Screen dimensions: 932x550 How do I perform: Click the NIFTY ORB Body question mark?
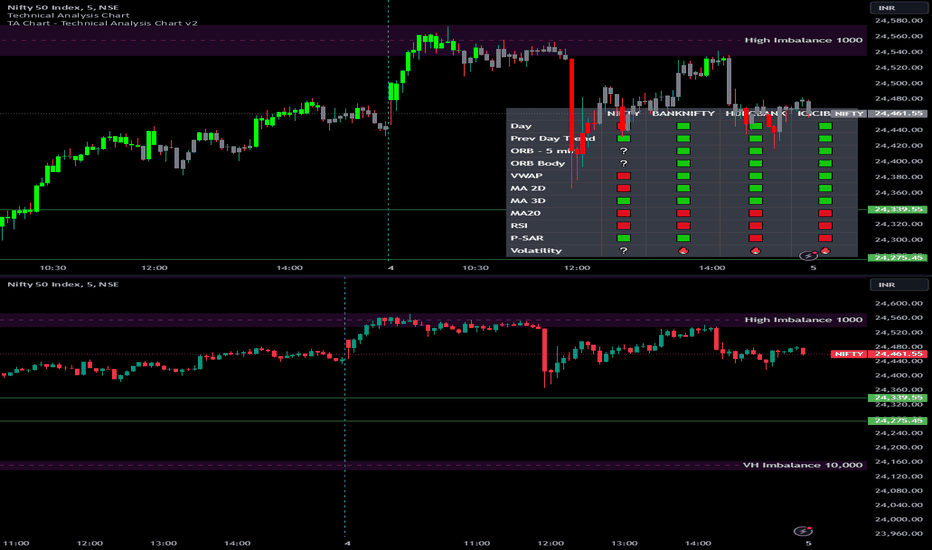(624, 164)
